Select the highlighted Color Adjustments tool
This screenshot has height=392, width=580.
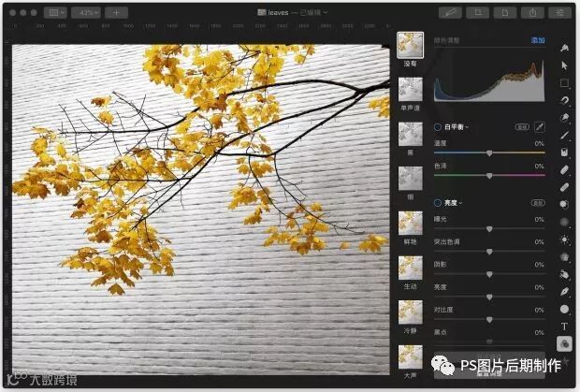[x=564, y=344]
